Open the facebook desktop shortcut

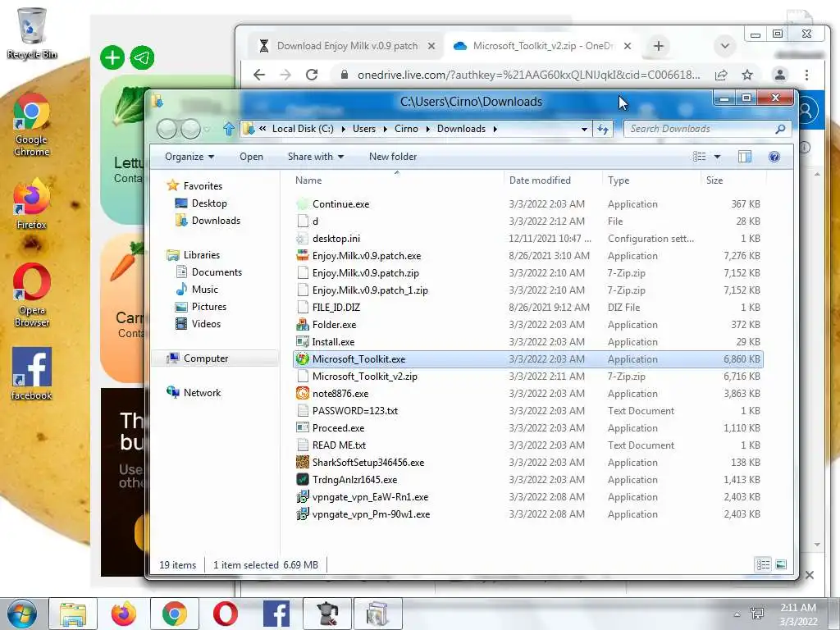(32, 374)
